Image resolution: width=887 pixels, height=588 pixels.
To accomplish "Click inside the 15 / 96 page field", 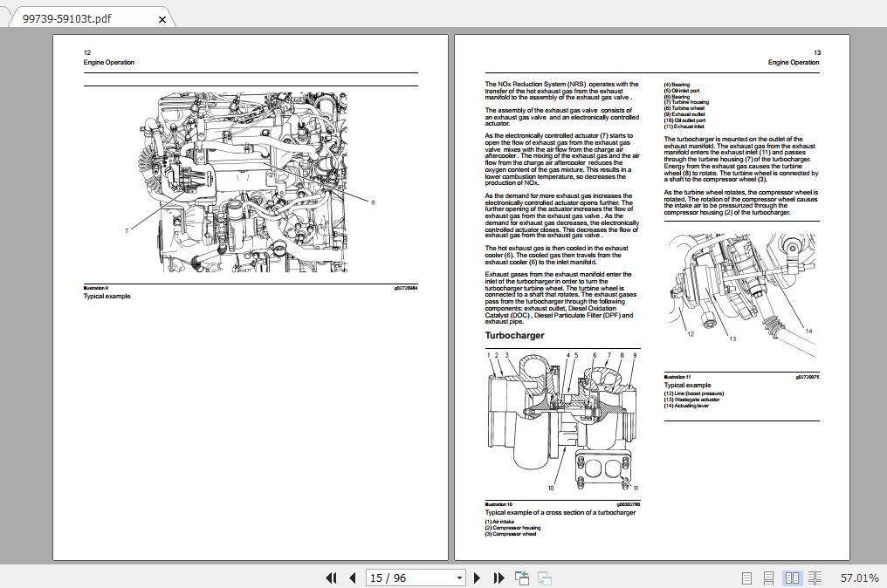I will click(x=402, y=578).
